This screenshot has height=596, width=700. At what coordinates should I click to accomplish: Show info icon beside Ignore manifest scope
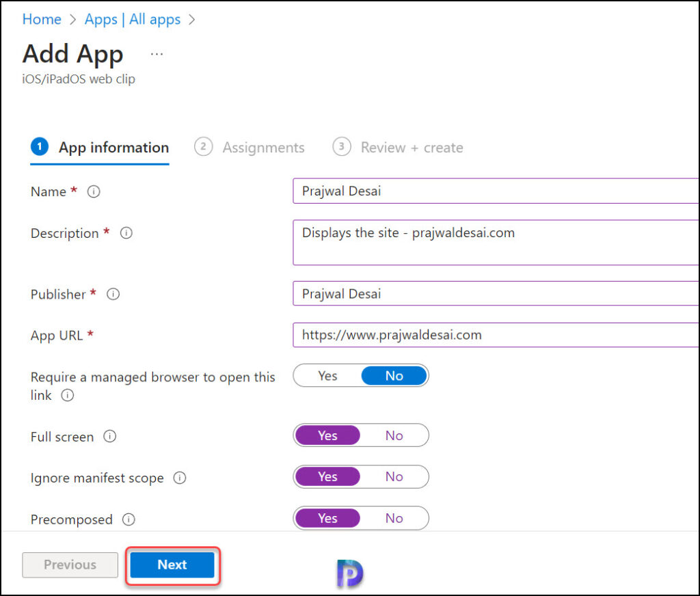pos(180,478)
